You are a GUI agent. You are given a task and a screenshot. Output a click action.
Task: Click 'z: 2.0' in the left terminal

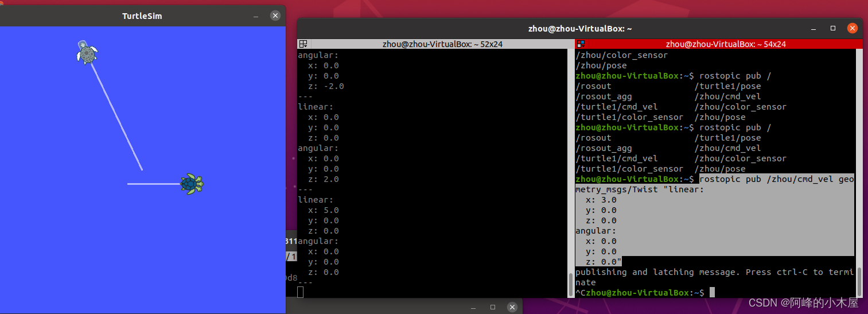click(x=324, y=179)
